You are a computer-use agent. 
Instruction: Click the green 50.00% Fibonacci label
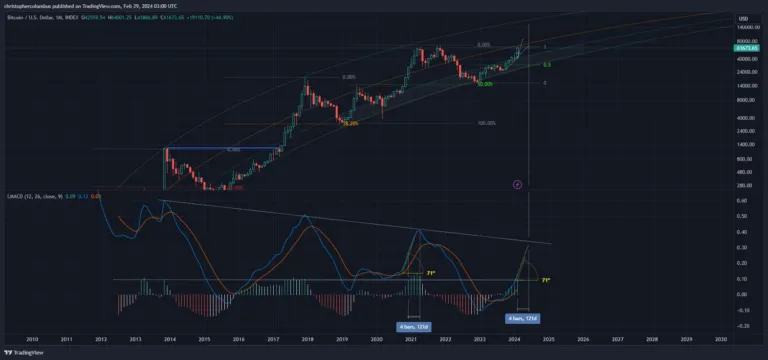(485, 84)
